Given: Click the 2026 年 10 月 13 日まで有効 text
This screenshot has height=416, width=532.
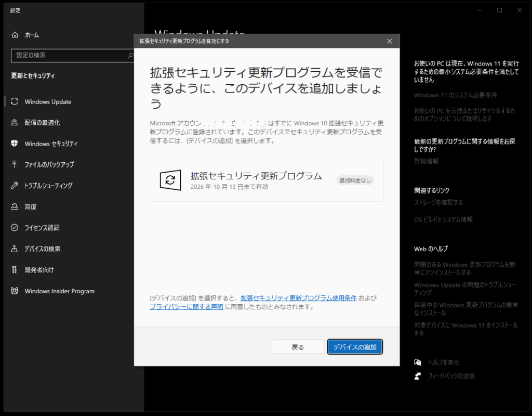Looking at the screenshot, I should [x=229, y=187].
